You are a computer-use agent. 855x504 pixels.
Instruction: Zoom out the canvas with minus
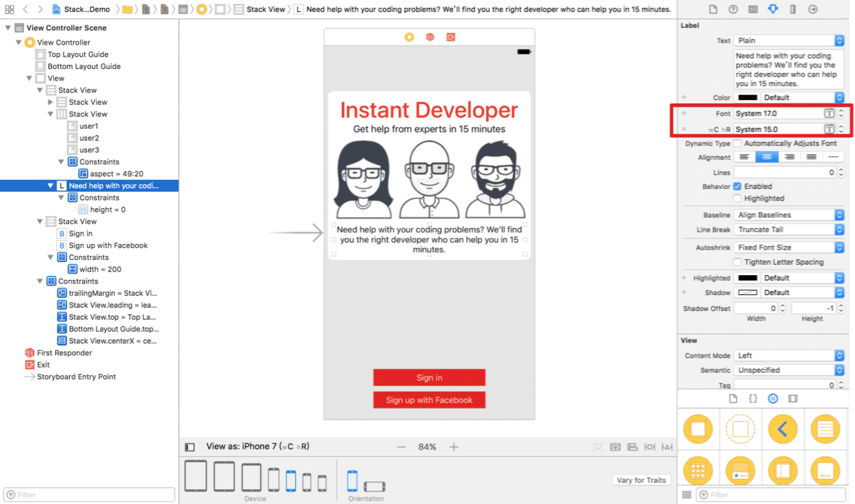pos(401,447)
